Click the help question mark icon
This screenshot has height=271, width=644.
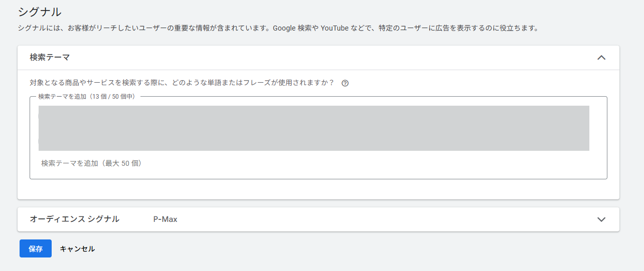click(x=345, y=83)
